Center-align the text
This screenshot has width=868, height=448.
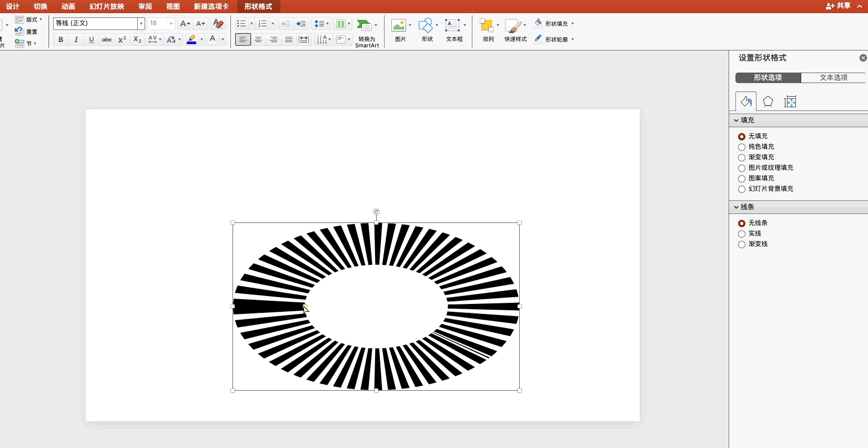coord(258,39)
